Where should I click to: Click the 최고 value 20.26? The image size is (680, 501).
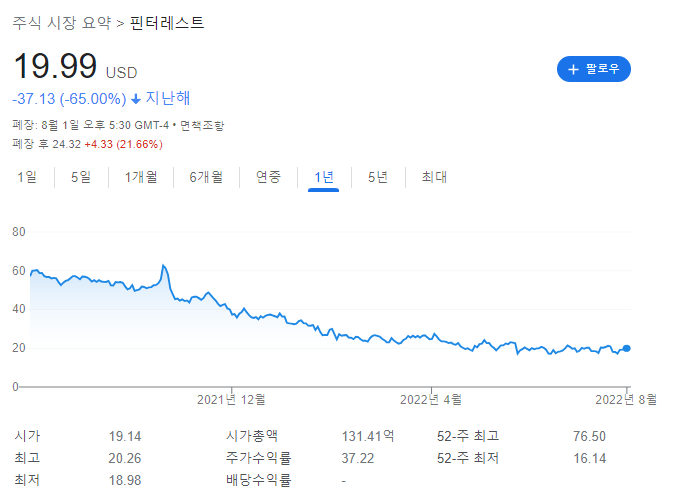point(125,458)
